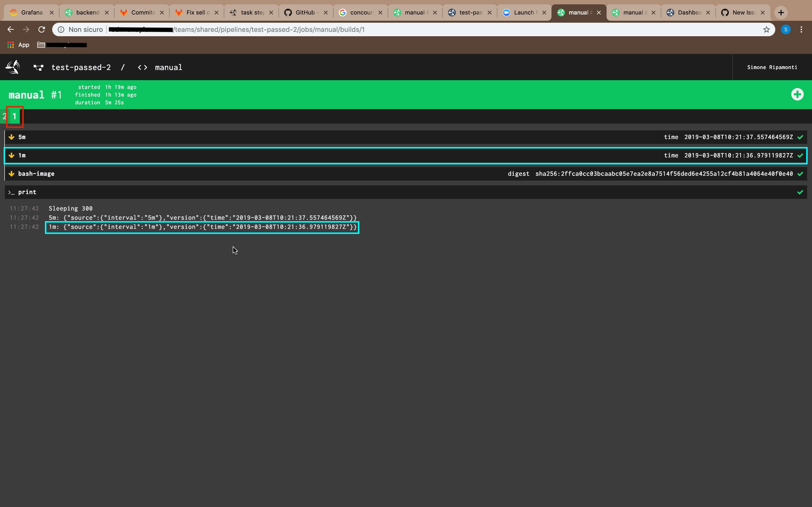Click the bash-image success checkmark icon
This screenshot has width=812, height=507.
point(800,174)
